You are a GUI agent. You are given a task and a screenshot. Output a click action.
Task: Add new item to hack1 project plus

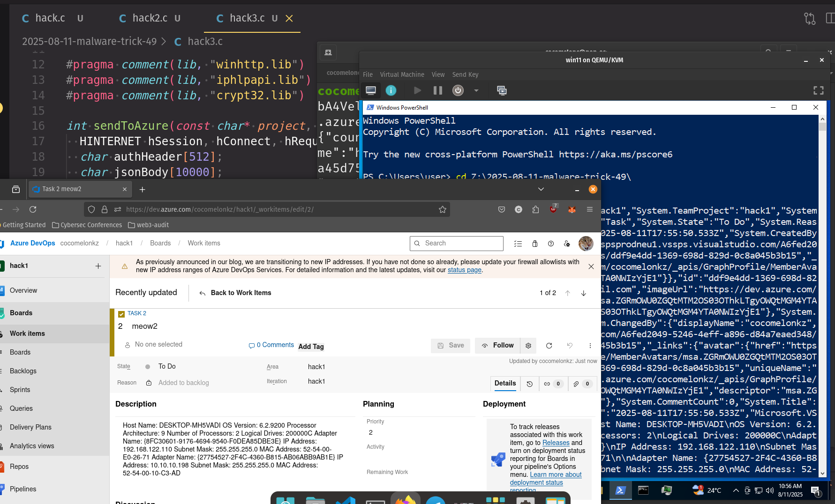98,266
